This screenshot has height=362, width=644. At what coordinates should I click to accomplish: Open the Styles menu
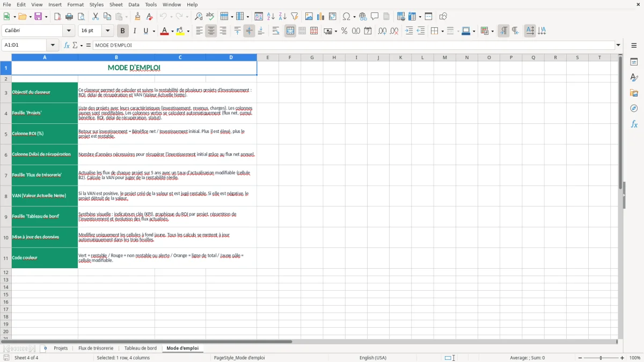click(97, 4)
